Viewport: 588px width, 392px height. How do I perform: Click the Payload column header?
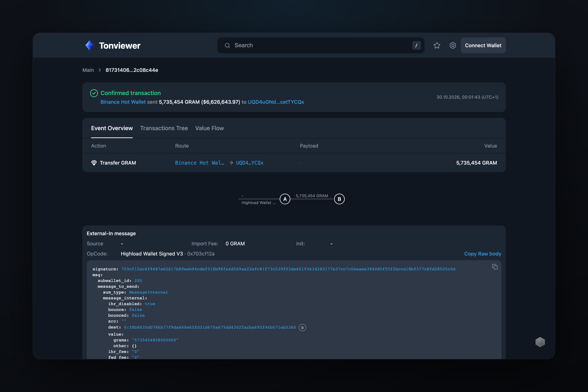tap(309, 146)
